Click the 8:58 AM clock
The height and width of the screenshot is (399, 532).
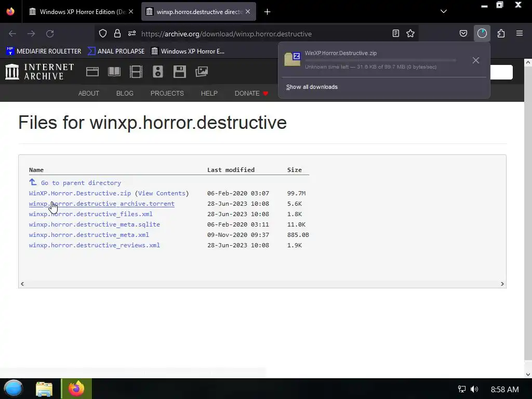coord(504,389)
